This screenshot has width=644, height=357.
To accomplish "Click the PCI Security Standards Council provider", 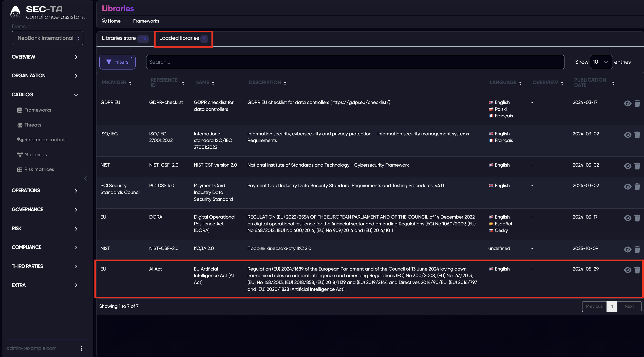I will pos(120,189).
